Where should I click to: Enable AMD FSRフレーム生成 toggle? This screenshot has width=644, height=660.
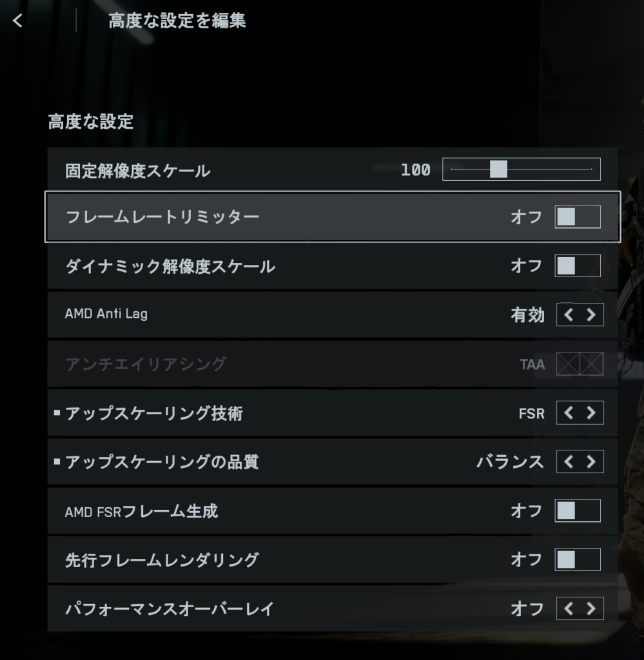578,510
